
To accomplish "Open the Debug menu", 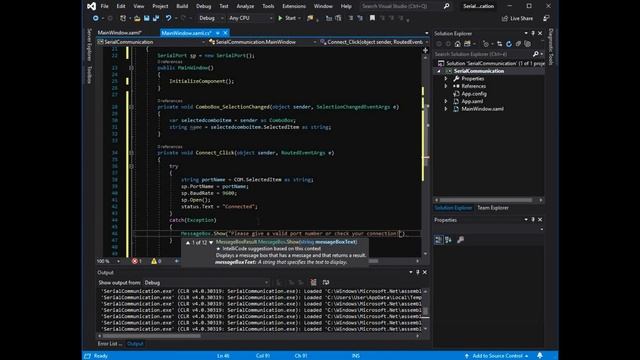I will tap(203, 6).
